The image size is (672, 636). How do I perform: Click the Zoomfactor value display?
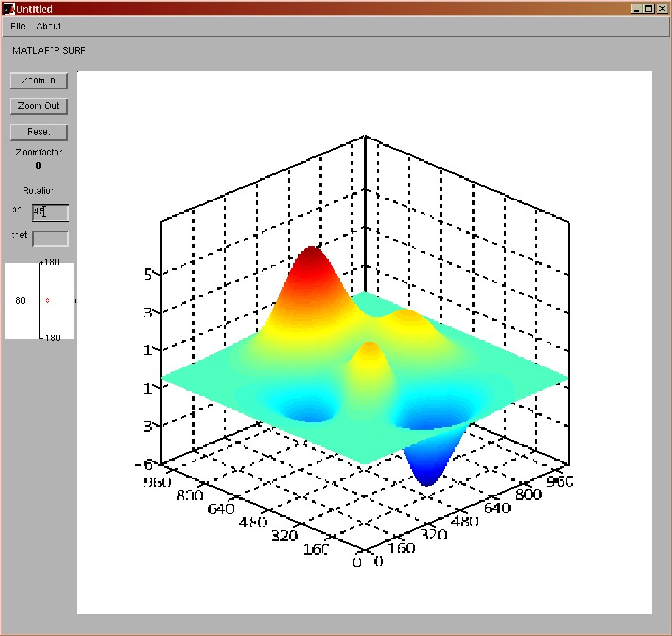(x=38, y=166)
